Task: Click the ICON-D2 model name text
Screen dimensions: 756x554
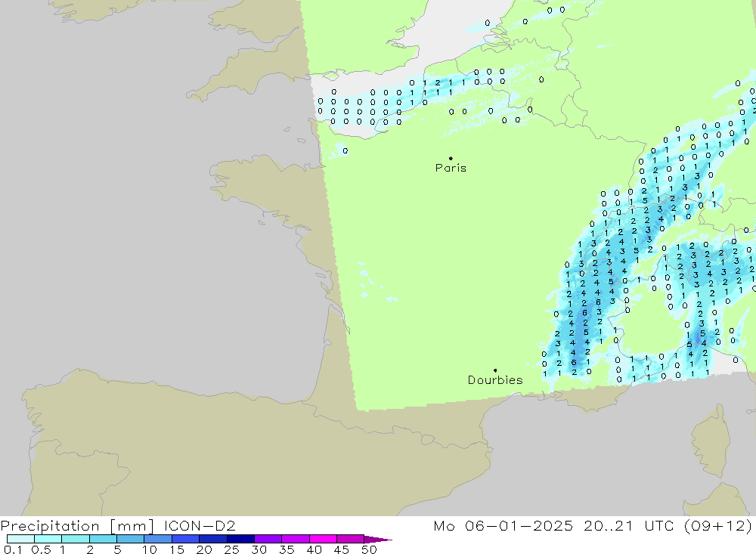Action: (200, 525)
